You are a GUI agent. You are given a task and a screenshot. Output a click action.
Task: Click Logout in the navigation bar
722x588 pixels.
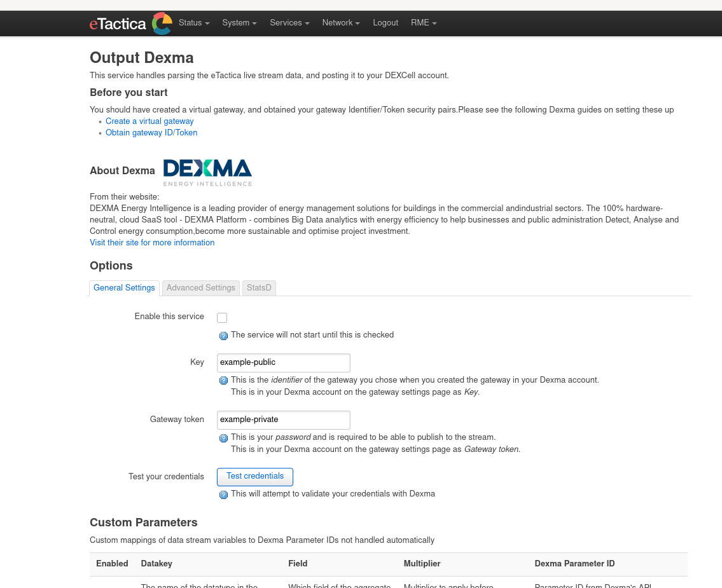[x=385, y=22]
